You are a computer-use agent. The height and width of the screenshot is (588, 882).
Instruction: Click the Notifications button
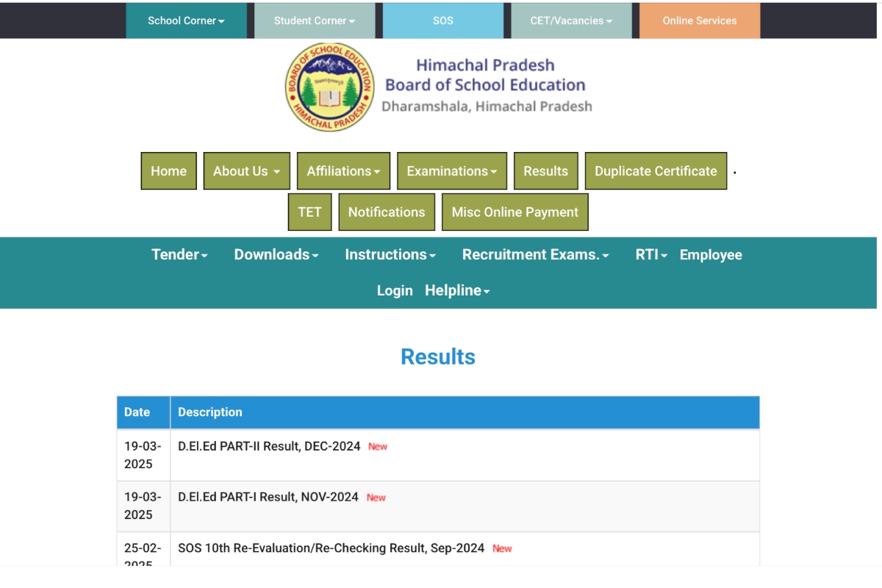click(x=387, y=212)
